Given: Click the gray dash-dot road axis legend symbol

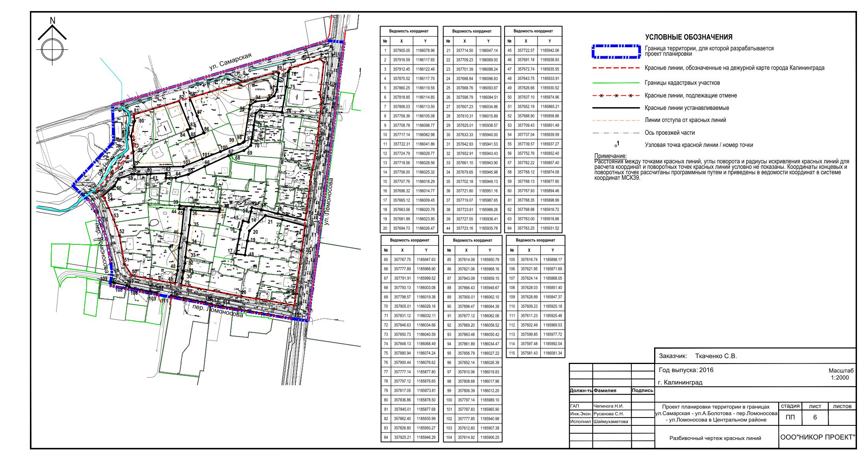Looking at the screenshot, I should click(616, 133).
